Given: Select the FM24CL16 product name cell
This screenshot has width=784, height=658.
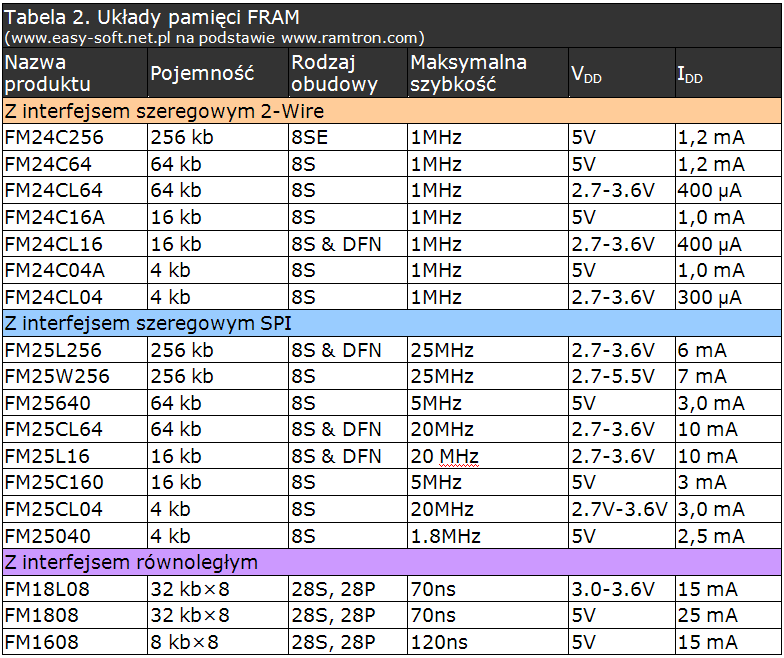Looking at the screenshot, I should point(74,244).
